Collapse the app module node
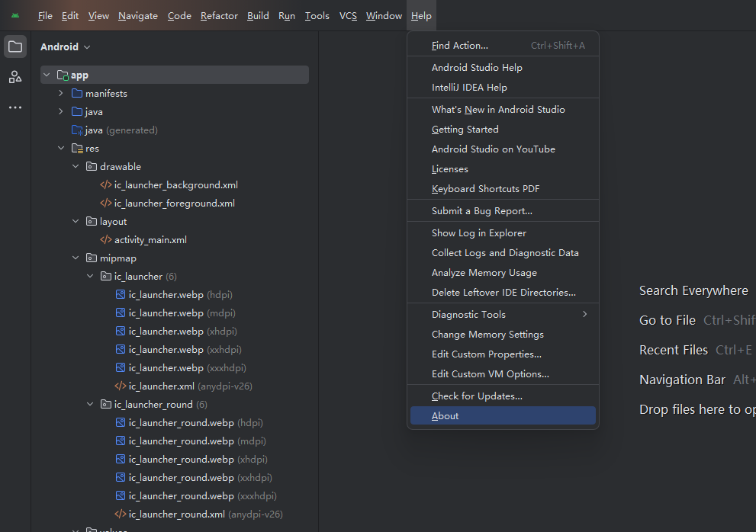 (x=47, y=75)
